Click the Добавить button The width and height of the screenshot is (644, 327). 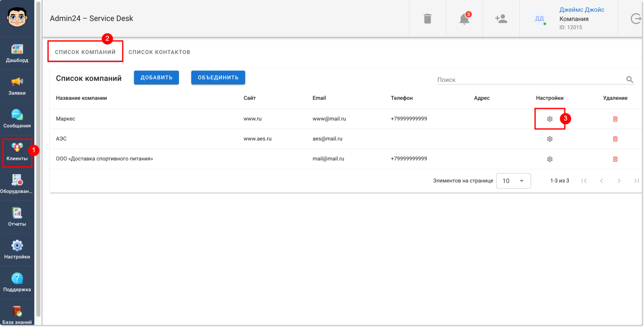pyautogui.click(x=156, y=78)
